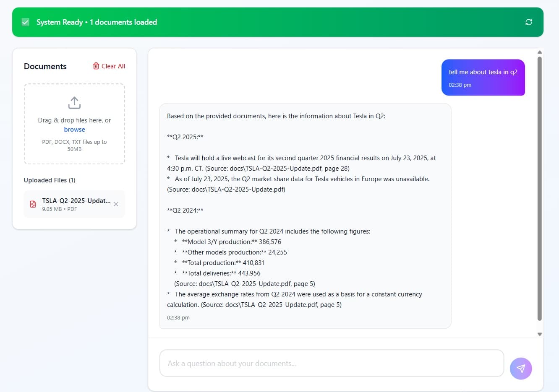Screen dimensions: 559x392
Task: Expand the Uploaded Files (1) section
Action: [49, 180]
